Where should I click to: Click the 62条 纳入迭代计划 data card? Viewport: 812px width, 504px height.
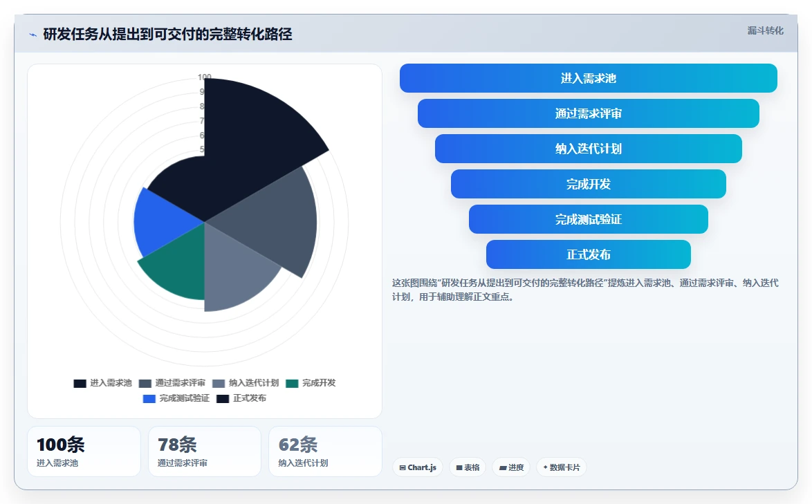tap(325, 451)
